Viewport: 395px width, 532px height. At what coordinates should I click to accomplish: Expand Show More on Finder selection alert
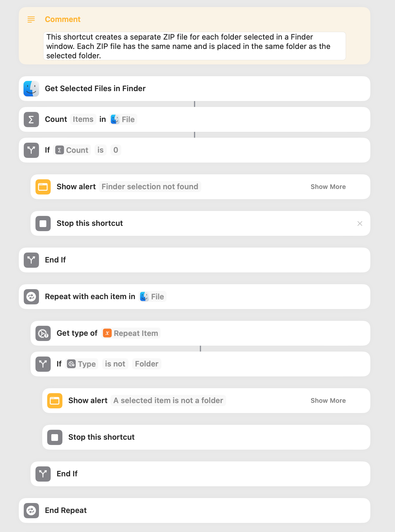328,187
